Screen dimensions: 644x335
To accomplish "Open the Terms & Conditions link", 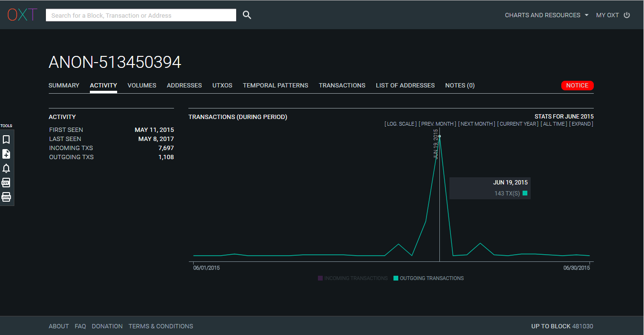I will tap(161, 326).
